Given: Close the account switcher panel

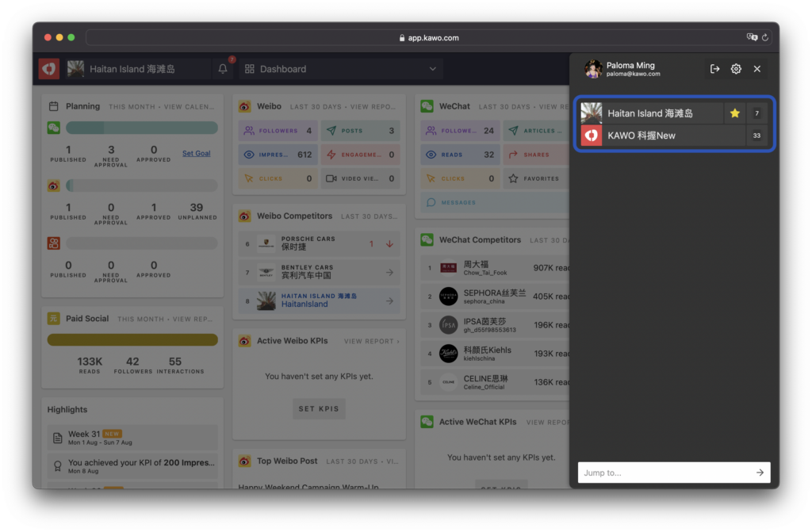Looking at the screenshot, I should point(757,69).
